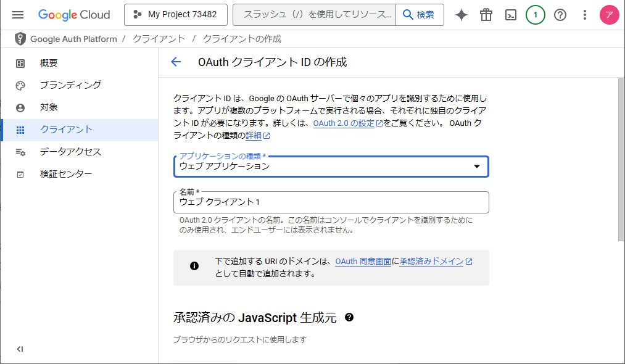625x364 pixels.
Task: Click the ブランディング palette icon
Action: (x=20, y=86)
